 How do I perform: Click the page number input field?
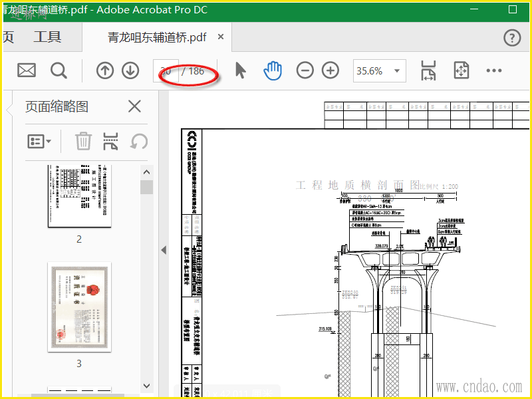pyautogui.click(x=166, y=71)
